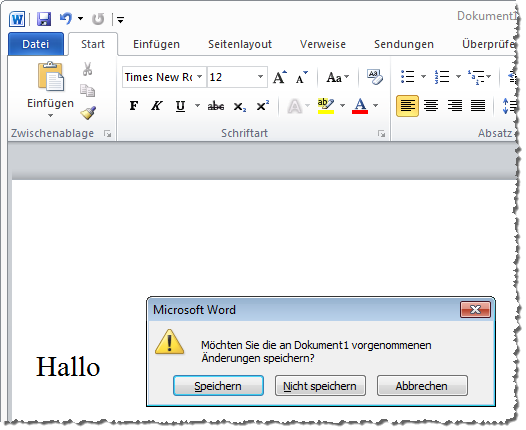Click Nicht speichern in the dialog
The width and height of the screenshot is (526, 430).
320,386
